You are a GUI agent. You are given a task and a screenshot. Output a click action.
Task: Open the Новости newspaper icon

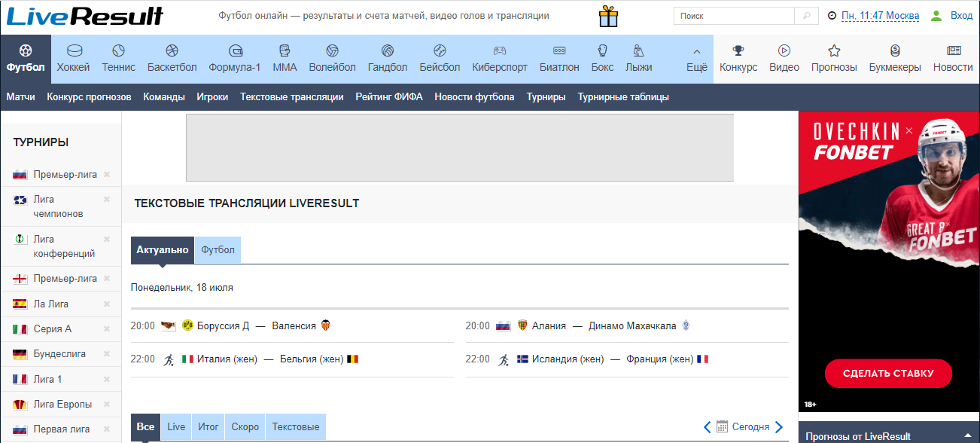(954, 50)
